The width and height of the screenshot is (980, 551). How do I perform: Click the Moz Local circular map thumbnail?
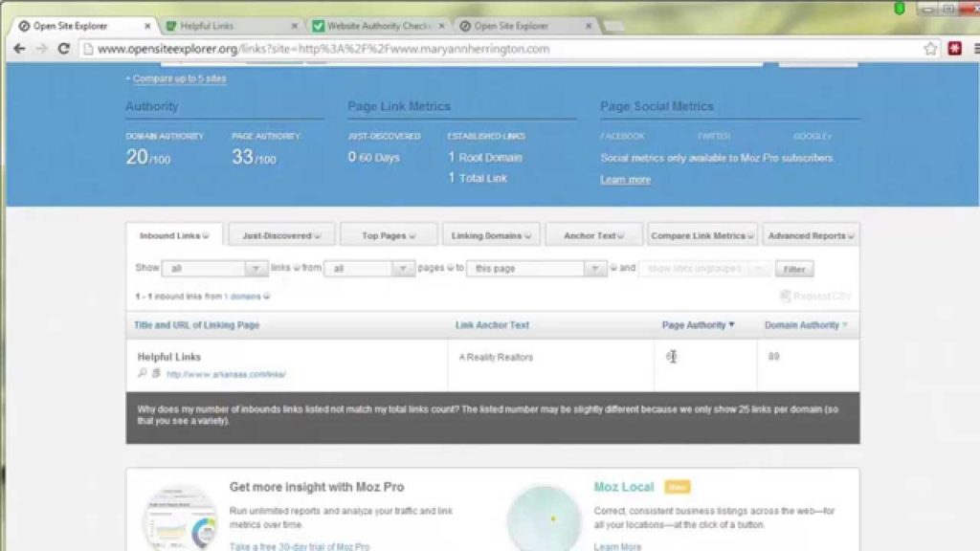tap(544, 518)
